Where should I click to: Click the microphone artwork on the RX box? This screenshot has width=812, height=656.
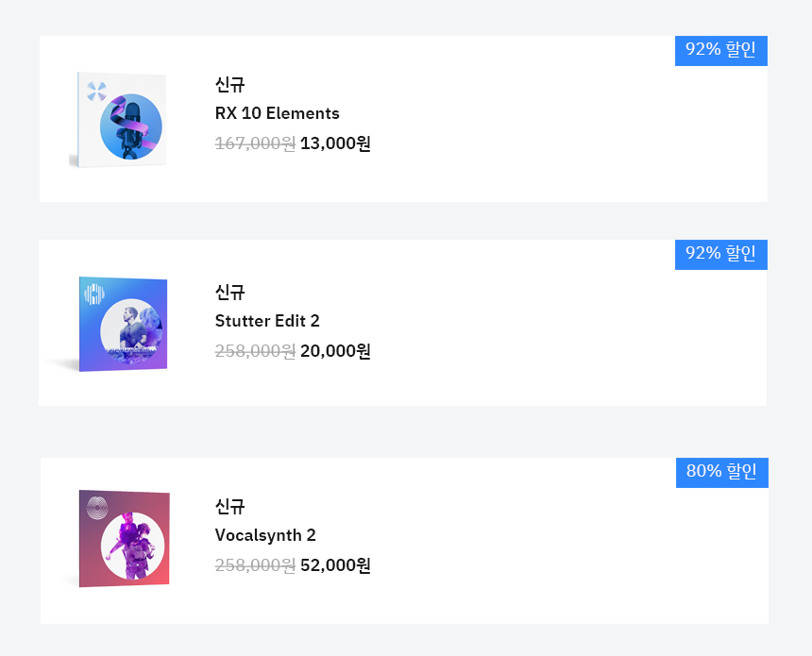[x=131, y=126]
